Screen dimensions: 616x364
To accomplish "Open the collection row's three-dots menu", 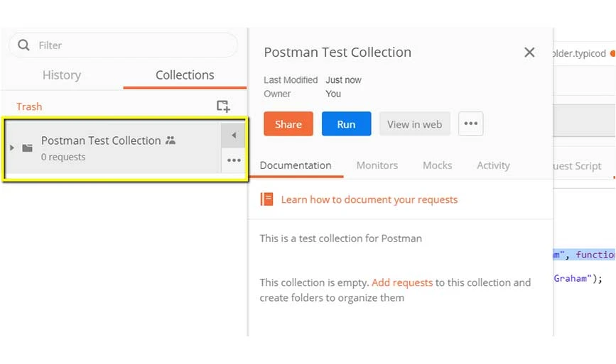I will (x=234, y=160).
